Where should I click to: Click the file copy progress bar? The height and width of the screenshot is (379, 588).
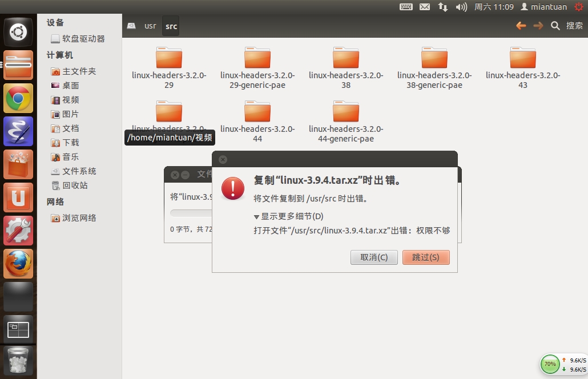(191, 213)
